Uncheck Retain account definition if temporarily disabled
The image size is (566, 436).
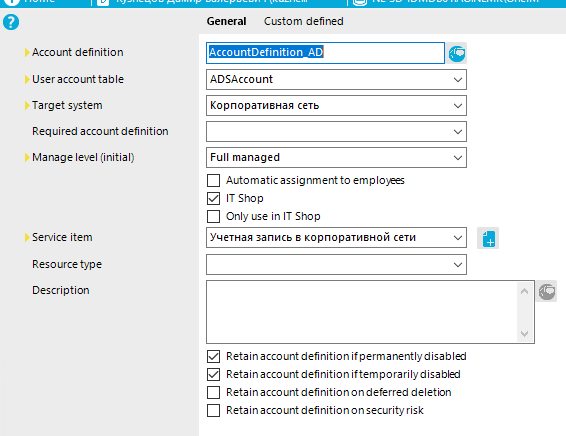pyautogui.click(x=213, y=375)
